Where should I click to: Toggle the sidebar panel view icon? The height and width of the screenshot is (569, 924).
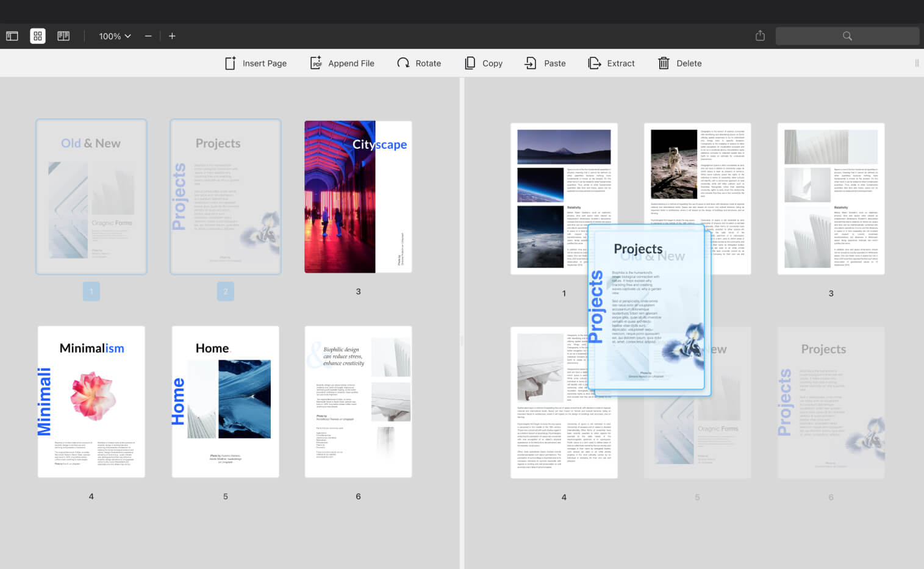(12, 36)
